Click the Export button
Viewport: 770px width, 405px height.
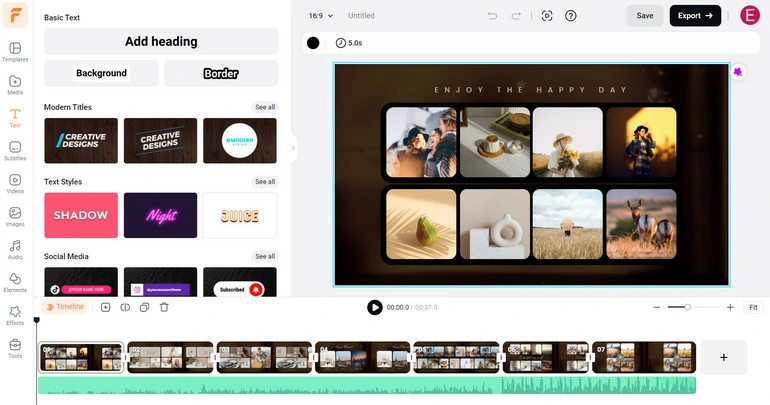[x=695, y=16]
